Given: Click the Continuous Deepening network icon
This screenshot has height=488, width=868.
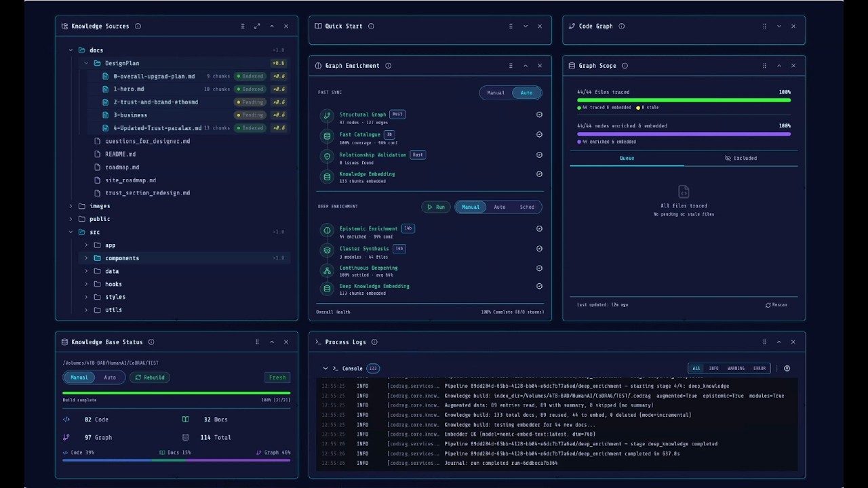Looking at the screenshot, I should click(x=327, y=270).
